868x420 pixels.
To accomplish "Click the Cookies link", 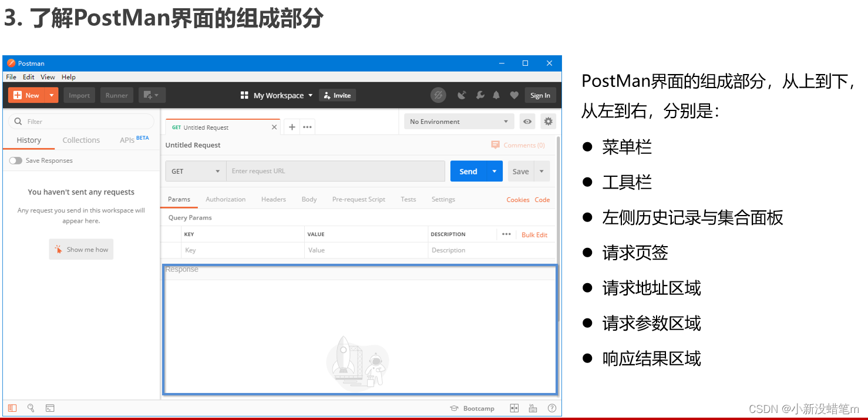I will (x=518, y=200).
